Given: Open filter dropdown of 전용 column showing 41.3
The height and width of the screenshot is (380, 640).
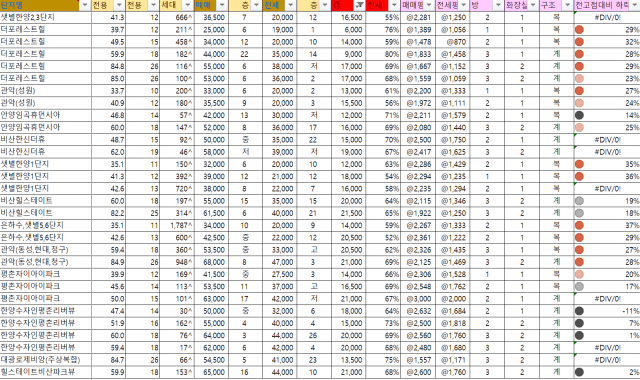Looking at the screenshot, I should click(119, 5).
